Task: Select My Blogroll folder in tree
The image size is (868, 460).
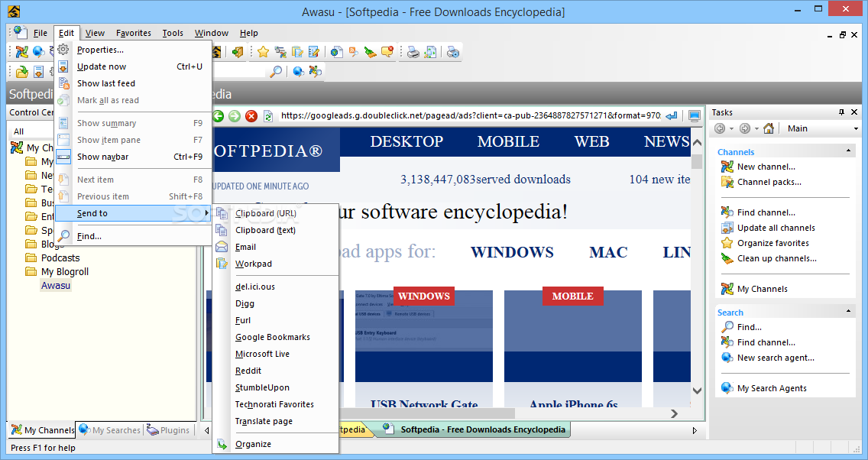Action: point(65,272)
